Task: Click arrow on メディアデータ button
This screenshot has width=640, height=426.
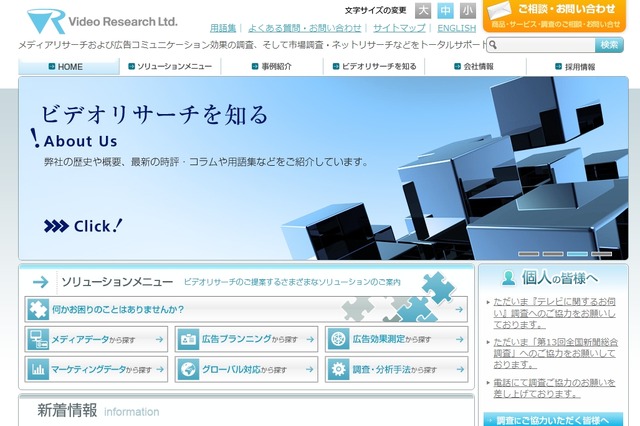Action: tap(159, 339)
